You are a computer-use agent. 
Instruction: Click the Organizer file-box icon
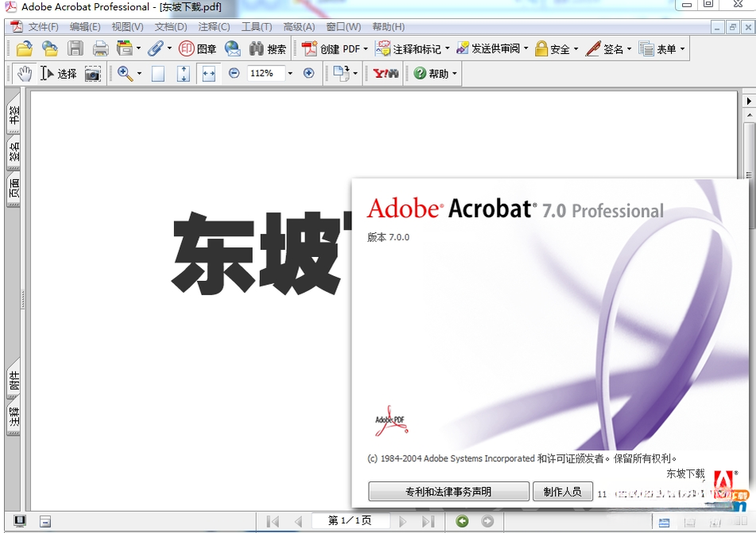tap(124, 49)
